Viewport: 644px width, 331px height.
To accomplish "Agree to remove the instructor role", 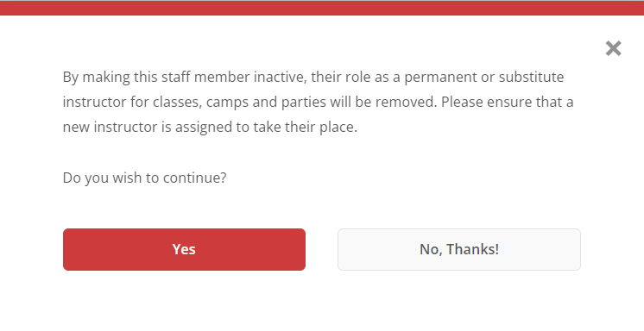I will point(184,249).
